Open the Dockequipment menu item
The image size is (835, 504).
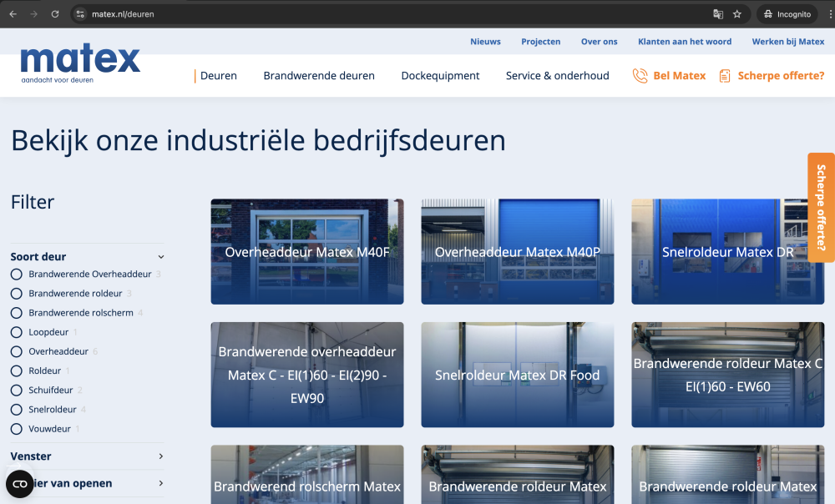[x=440, y=76]
